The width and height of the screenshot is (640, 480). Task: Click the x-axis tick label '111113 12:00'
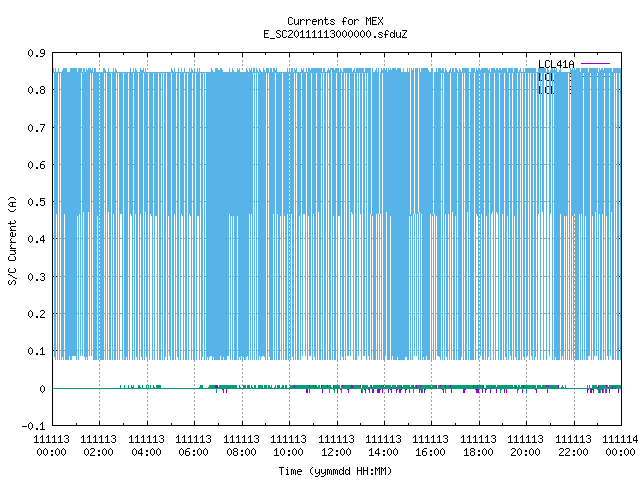coord(336,446)
